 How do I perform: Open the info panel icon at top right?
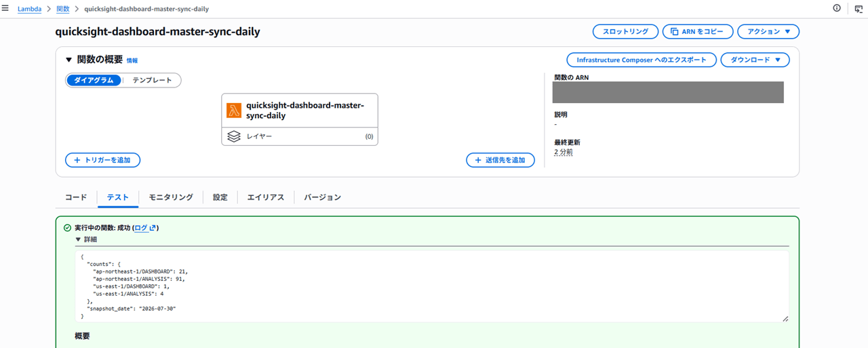tap(836, 8)
